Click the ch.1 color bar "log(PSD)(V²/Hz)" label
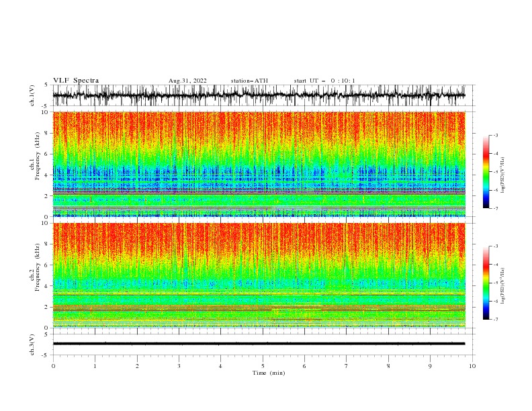 pos(502,175)
